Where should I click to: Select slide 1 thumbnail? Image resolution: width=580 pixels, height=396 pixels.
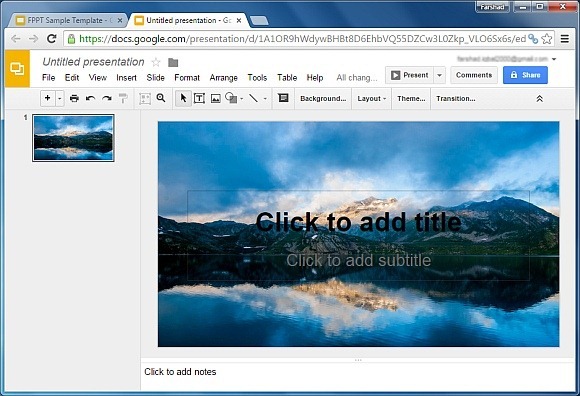(x=73, y=138)
